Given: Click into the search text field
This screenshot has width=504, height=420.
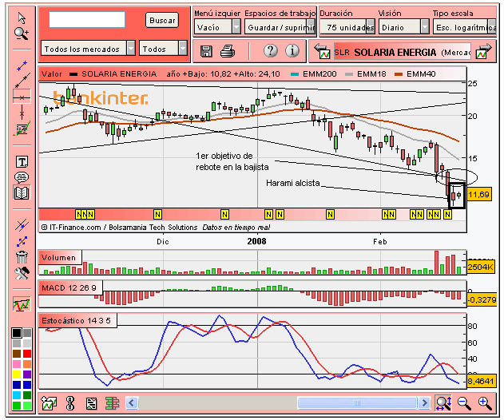Looking at the screenshot, I should tap(87, 20).
